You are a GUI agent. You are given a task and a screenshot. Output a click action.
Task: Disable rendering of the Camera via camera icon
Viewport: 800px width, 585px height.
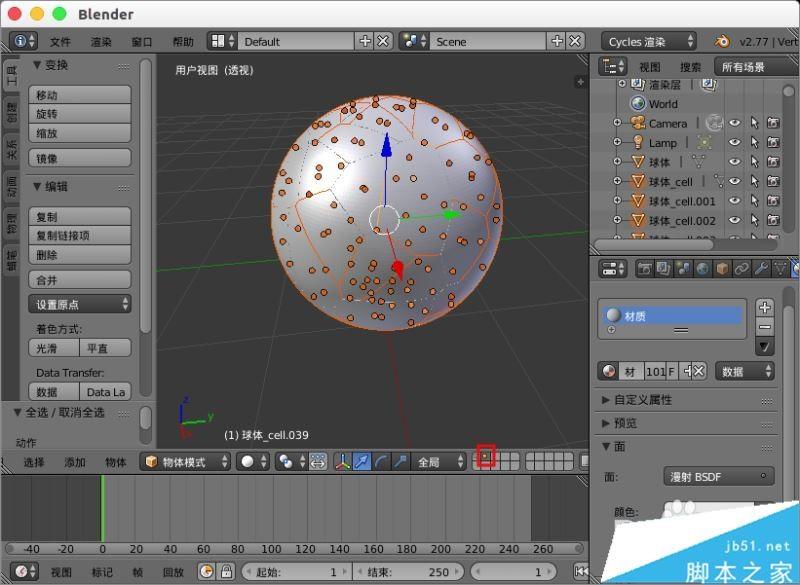coord(773,122)
